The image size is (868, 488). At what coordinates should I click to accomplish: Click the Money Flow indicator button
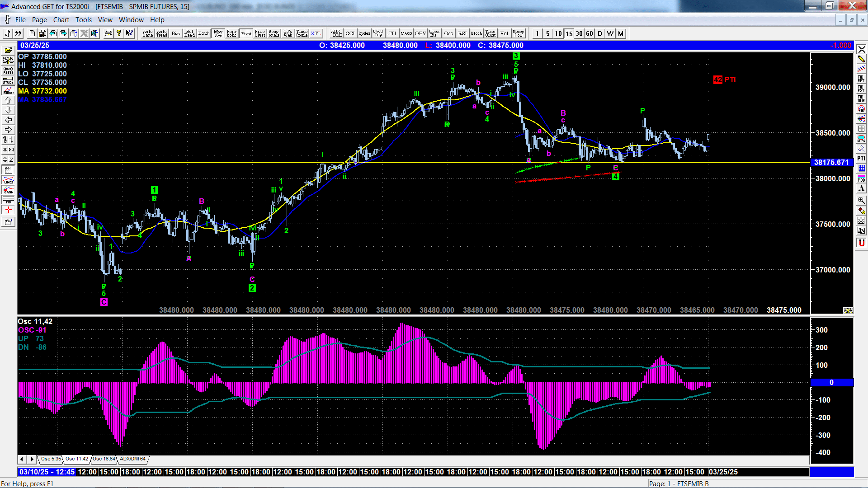click(519, 33)
